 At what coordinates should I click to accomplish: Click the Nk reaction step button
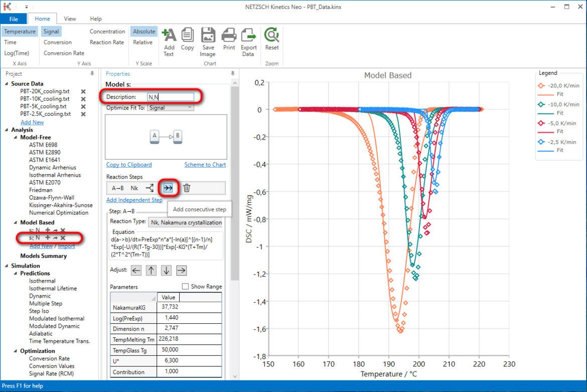tap(134, 188)
